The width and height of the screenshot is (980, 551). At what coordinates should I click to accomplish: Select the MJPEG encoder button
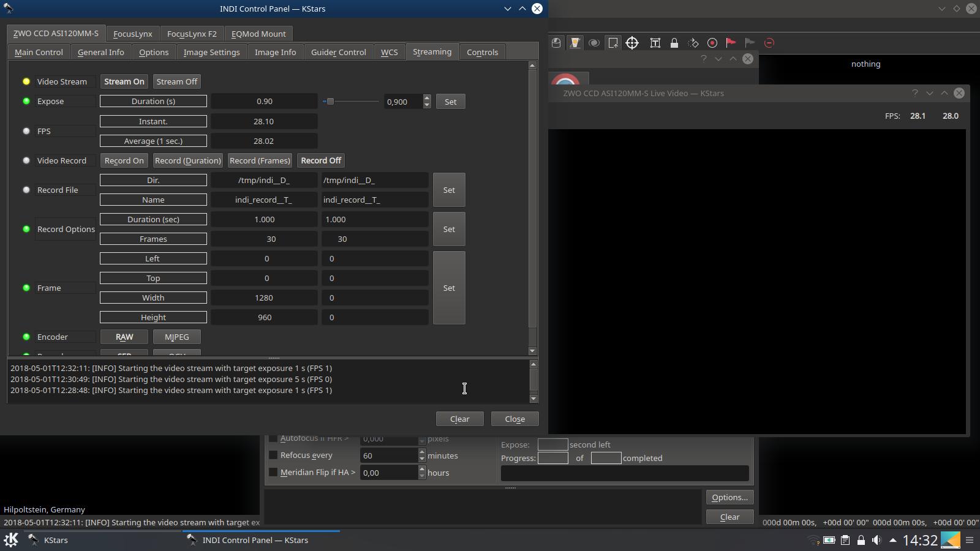(176, 337)
